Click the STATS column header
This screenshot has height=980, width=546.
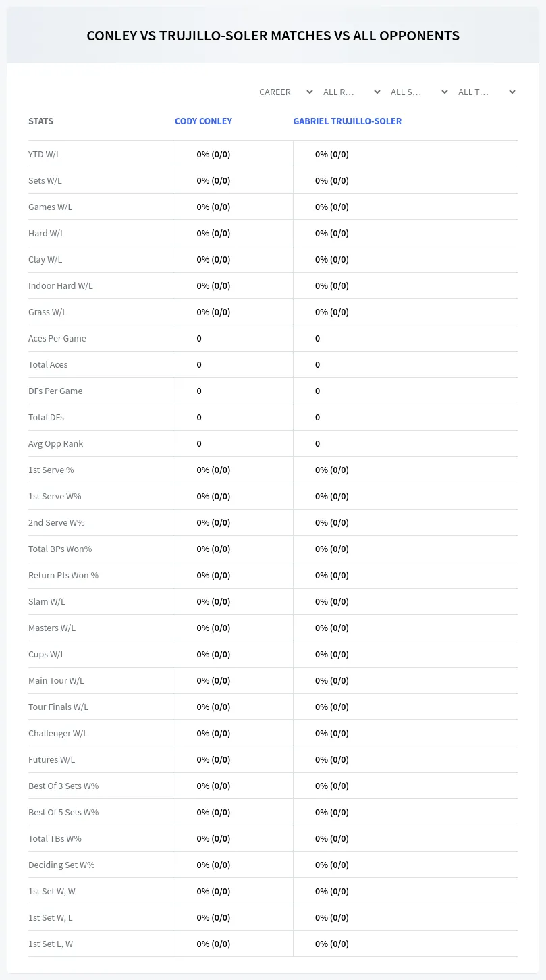click(40, 121)
